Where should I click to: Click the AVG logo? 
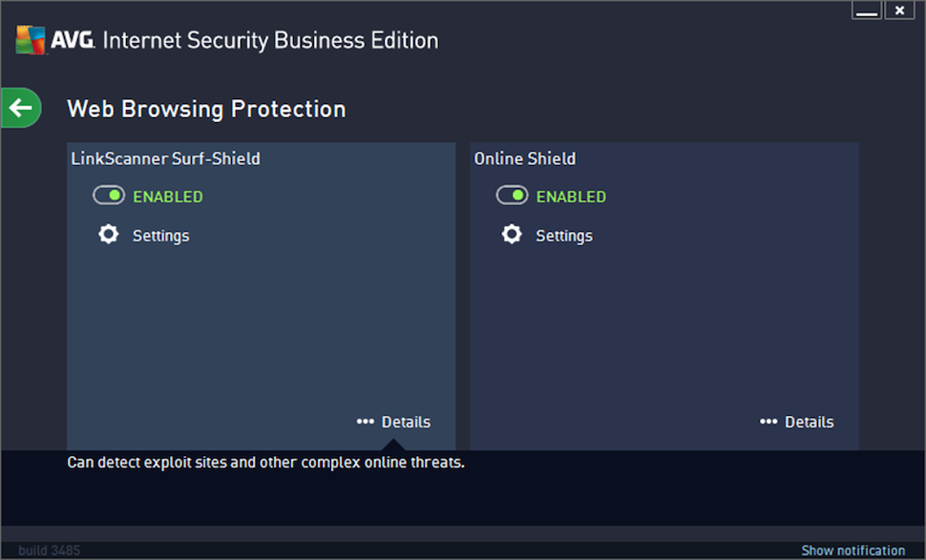32,39
